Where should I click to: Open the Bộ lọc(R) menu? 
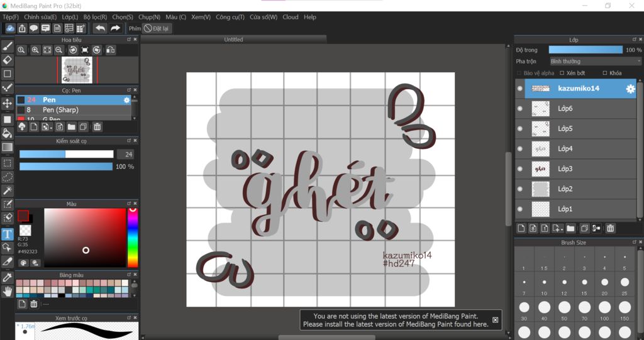(x=95, y=17)
